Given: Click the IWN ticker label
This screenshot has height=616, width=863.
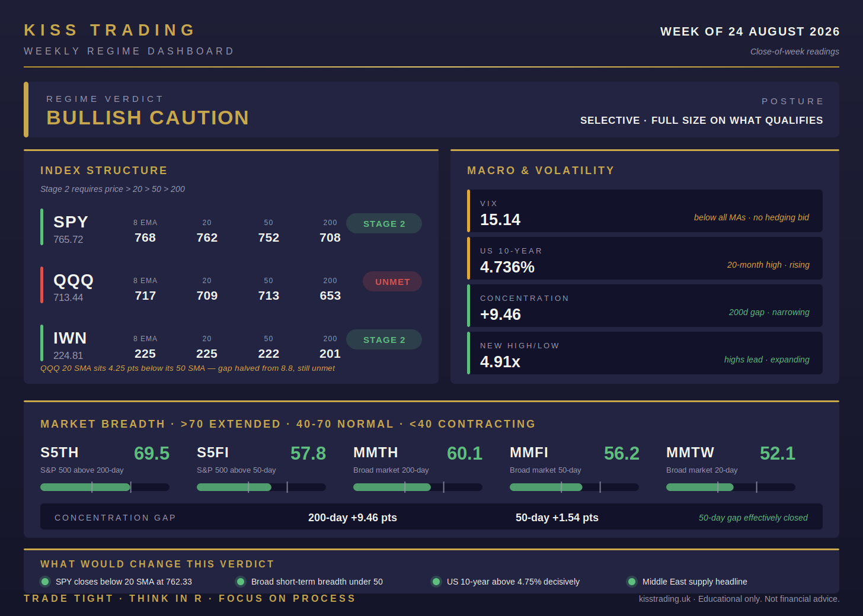Looking at the screenshot, I should point(70,338).
